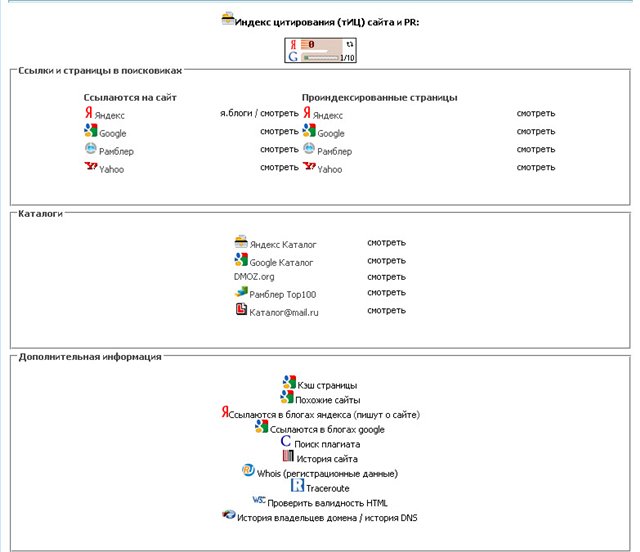Open the Кэш страницы link
The width and height of the screenshot is (640, 552).
[x=327, y=385]
